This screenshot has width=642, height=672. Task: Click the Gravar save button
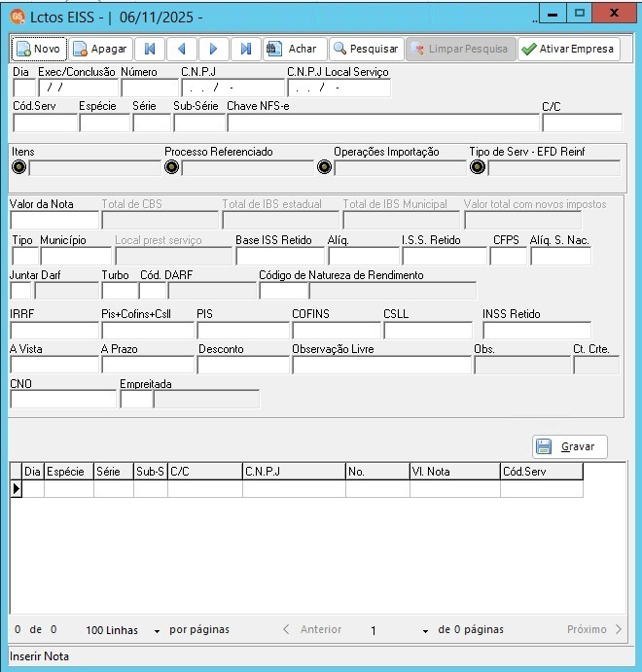570,446
